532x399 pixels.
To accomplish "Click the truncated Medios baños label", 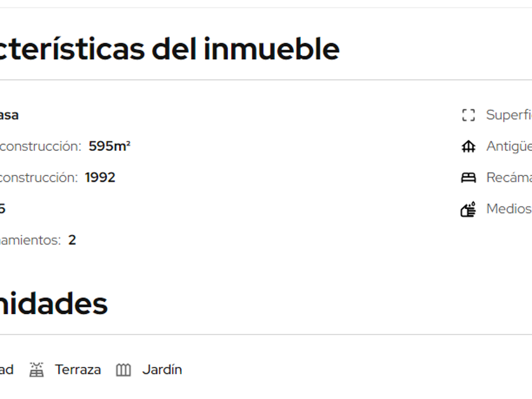I will tap(509, 208).
